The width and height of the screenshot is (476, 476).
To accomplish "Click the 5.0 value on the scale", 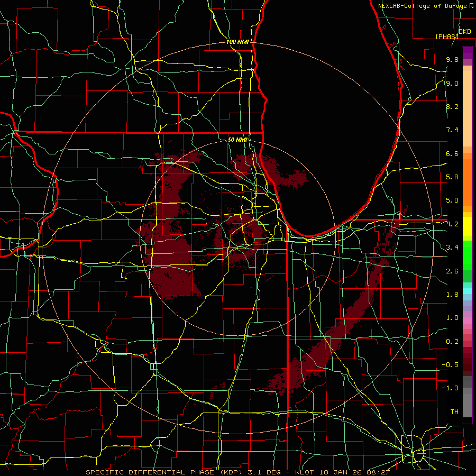I will click(x=452, y=200).
